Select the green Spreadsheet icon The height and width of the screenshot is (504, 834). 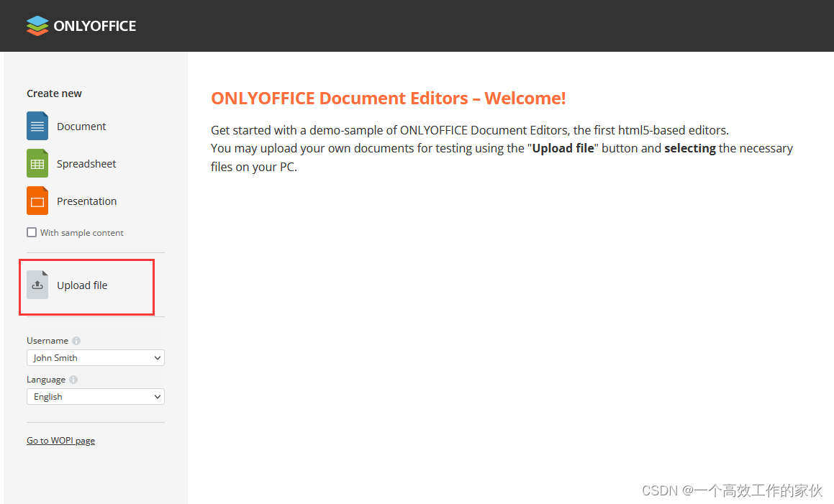pyautogui.click(x=37, y=163)
